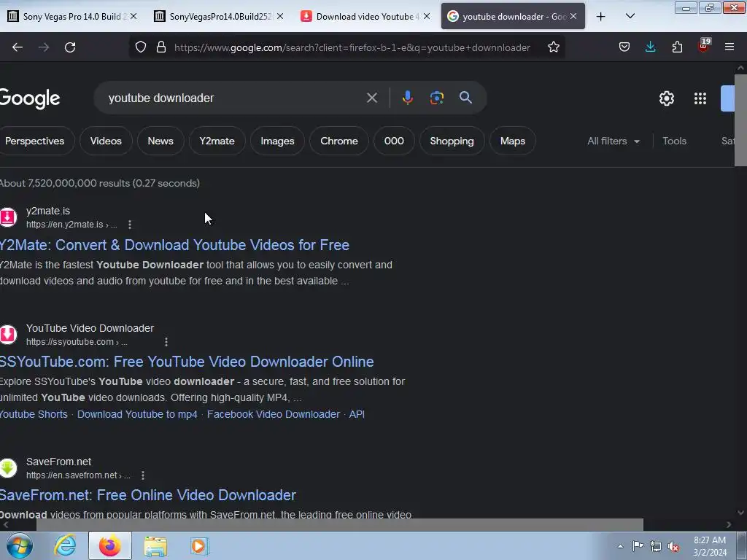747x560 pixels.
Task: Expand the All filters dropdown
Action: coord(613,141)
